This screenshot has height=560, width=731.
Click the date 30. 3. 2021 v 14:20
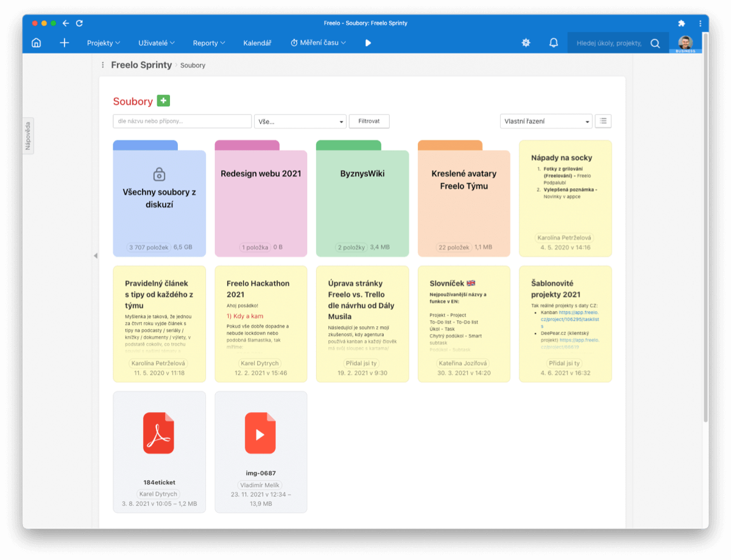tap(464, 373)
